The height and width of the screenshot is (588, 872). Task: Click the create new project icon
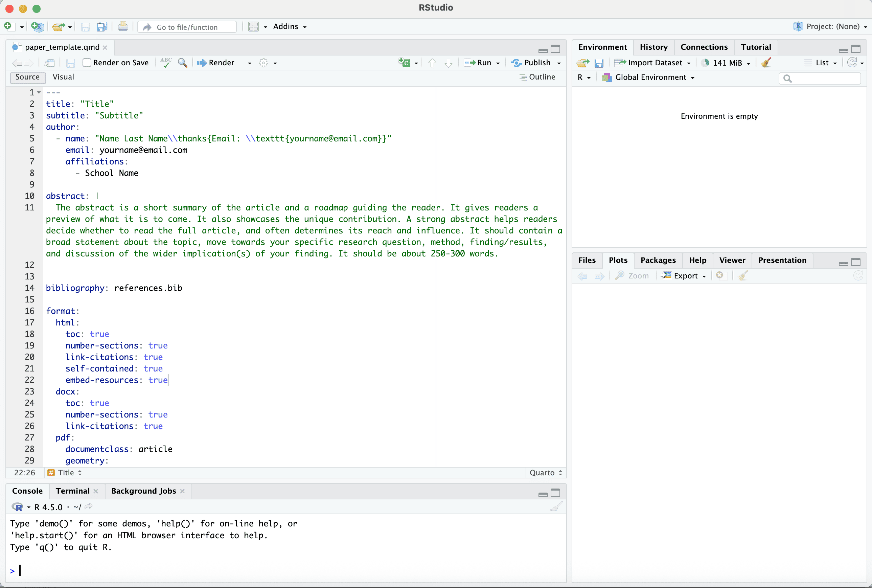click(x=37, y=27)
